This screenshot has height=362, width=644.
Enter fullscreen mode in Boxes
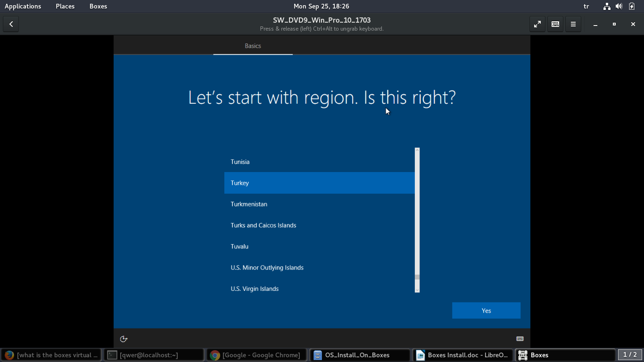(537, 24)
